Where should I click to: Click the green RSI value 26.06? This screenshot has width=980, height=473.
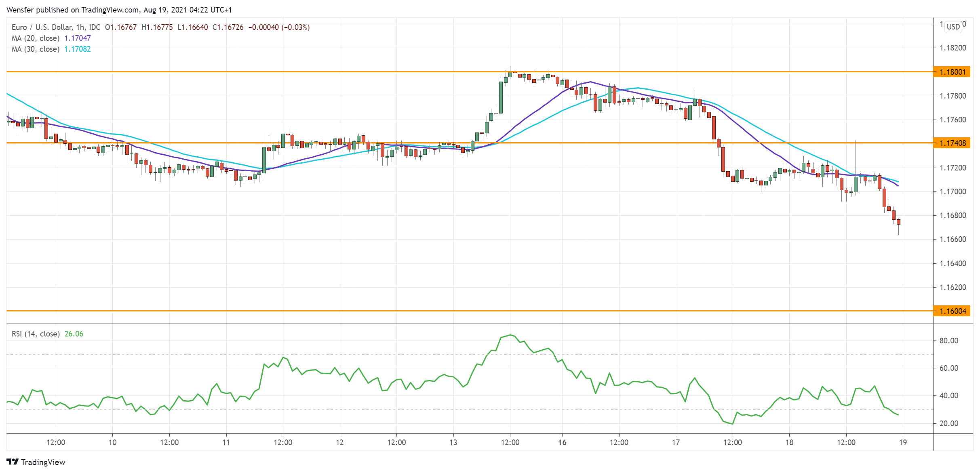coord(74,334)
